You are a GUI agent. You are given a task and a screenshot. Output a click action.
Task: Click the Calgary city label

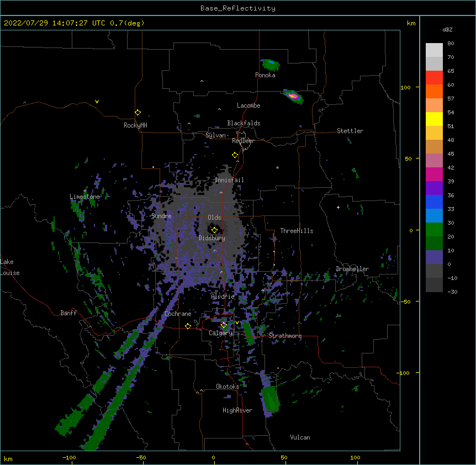pos(220,333)
